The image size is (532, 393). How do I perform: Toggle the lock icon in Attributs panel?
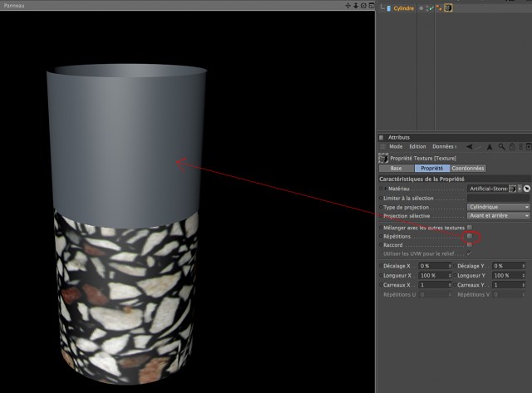click(x=512, y=147)
